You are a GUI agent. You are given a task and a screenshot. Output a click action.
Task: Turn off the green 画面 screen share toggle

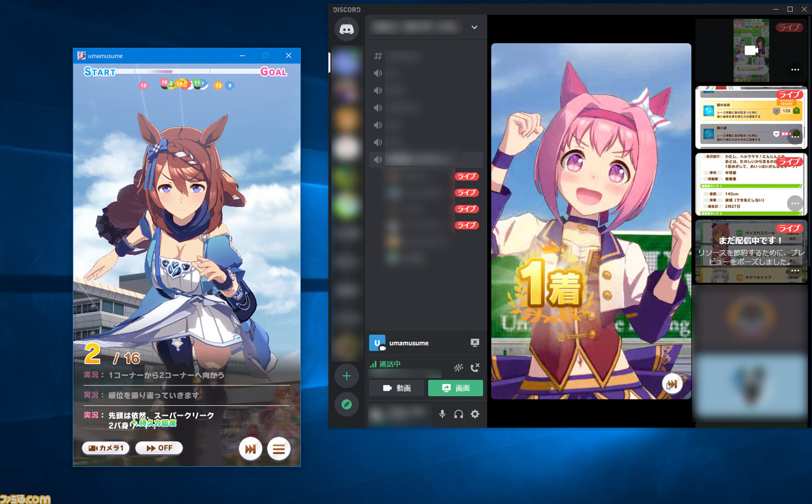[455, 387]
